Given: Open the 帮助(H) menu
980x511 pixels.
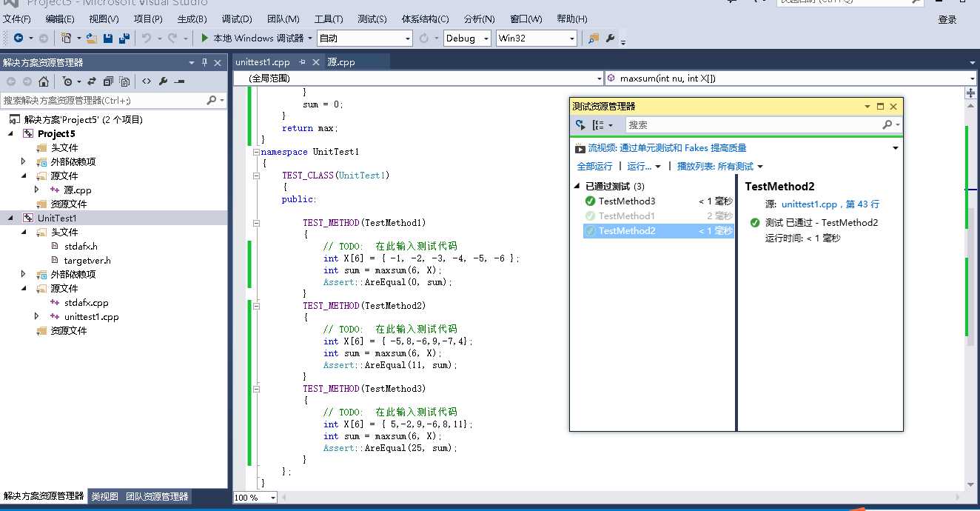Looking at the screenshot, I should tap(571, 19).
